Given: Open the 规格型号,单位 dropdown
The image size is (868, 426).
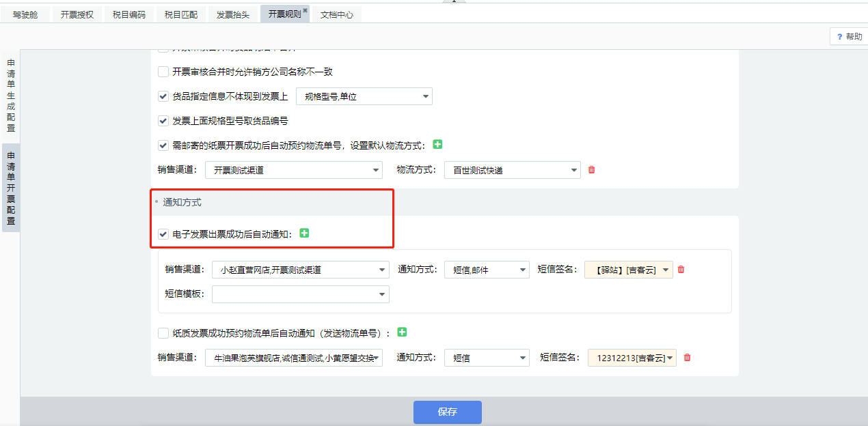Looking at the screenshot, I should [364, 97].
